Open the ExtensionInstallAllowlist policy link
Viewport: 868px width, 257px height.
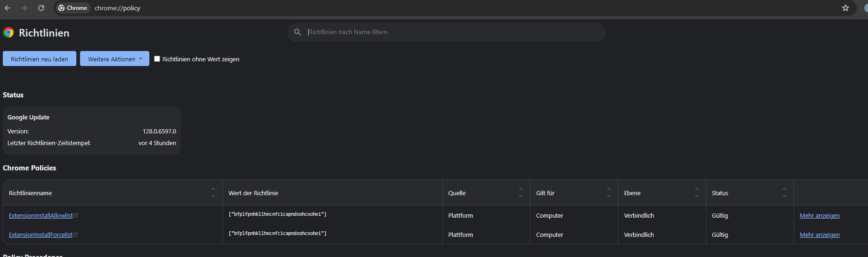click(41, 216)
